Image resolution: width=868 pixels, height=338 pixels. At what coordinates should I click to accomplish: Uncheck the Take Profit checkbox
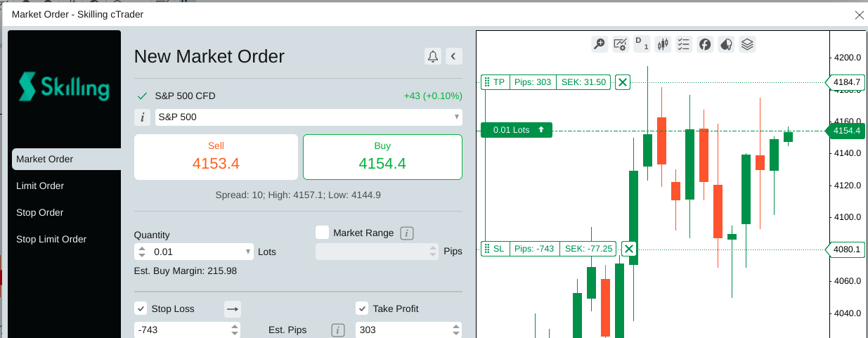[362, 308]
